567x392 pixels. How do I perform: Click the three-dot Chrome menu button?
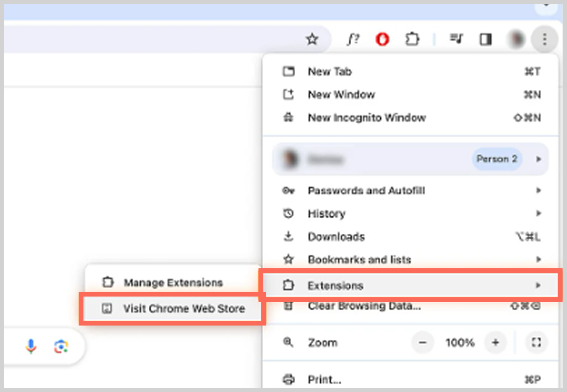(544, 39)
